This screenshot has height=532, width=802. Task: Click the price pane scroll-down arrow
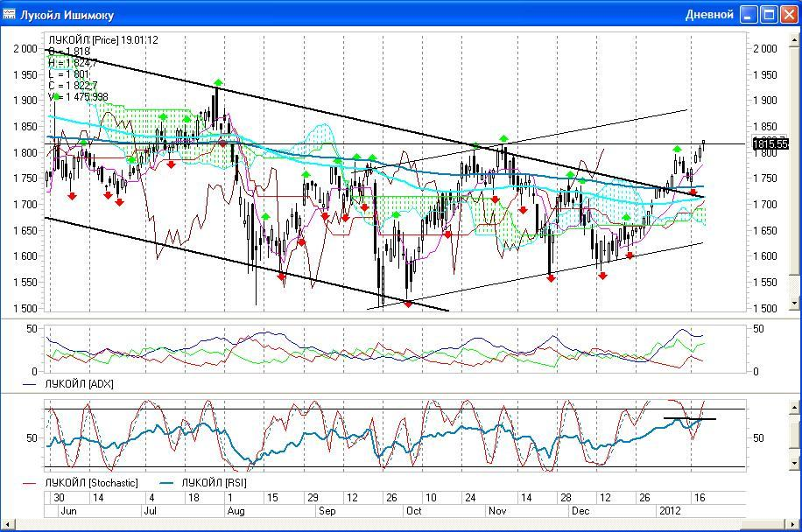tap(795, 303)
